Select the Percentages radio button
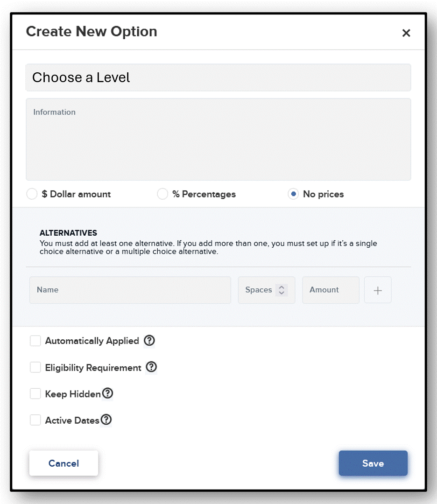Viewport: 437px width, 504px height. coord(162,194)
